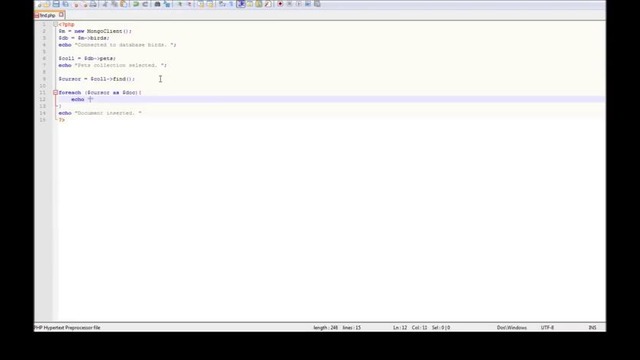The width and height of the screenshot is (640, 360).
Task: Click the 'lines : 15' status entry
Action: (351, 327)
